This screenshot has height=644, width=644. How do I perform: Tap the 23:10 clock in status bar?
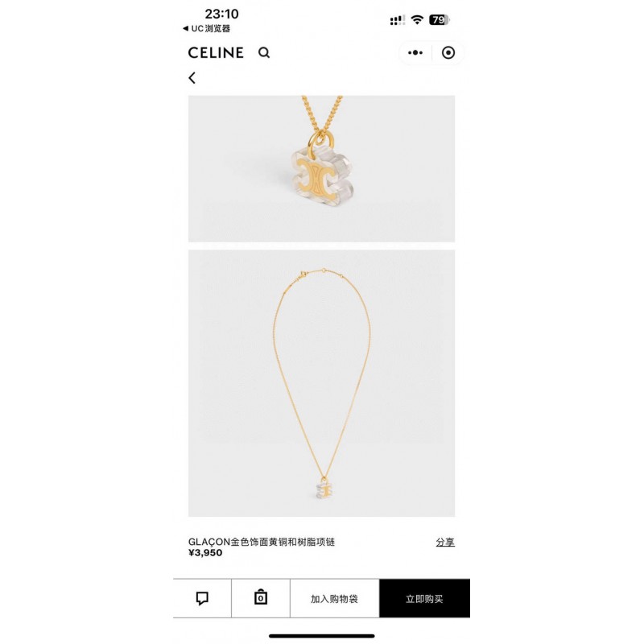point(222,14)
